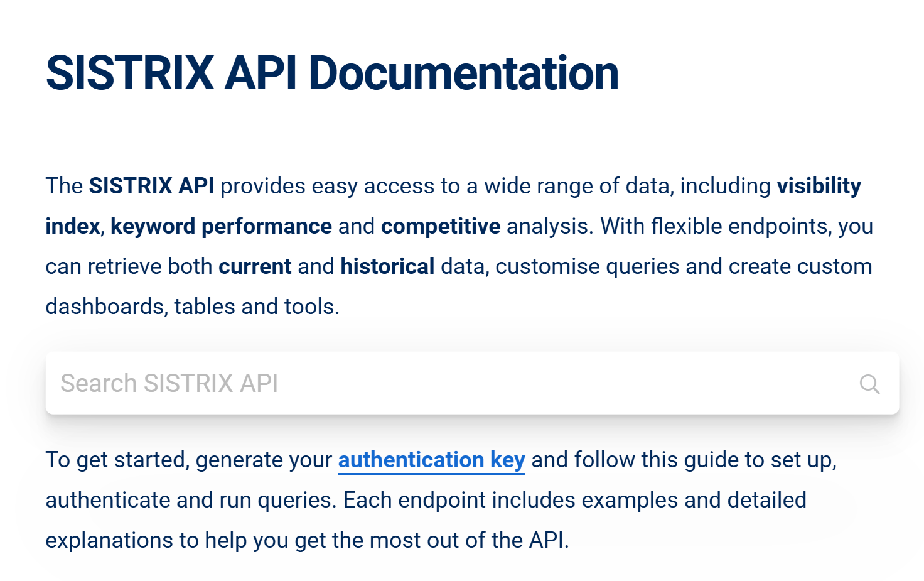Click into the Search SISTRIX API field
This screenshot has width=924, height=581.
pos(377,383)
